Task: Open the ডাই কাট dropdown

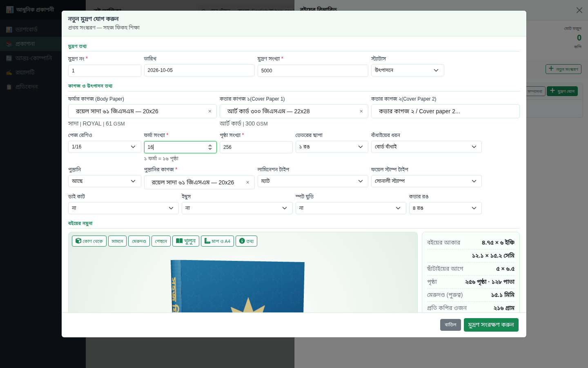Action: 123,208
